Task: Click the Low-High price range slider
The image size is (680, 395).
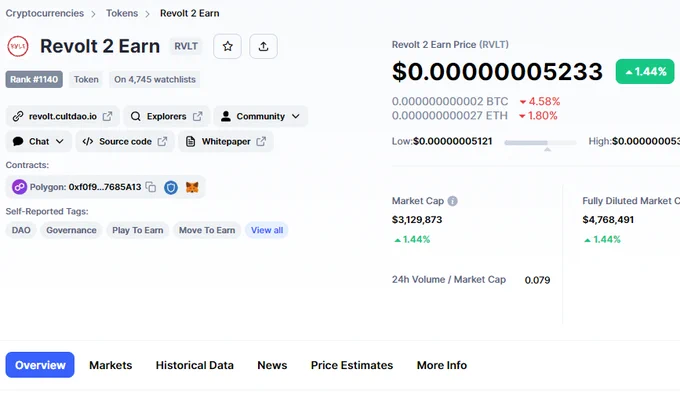Action: tap(540, 142)
